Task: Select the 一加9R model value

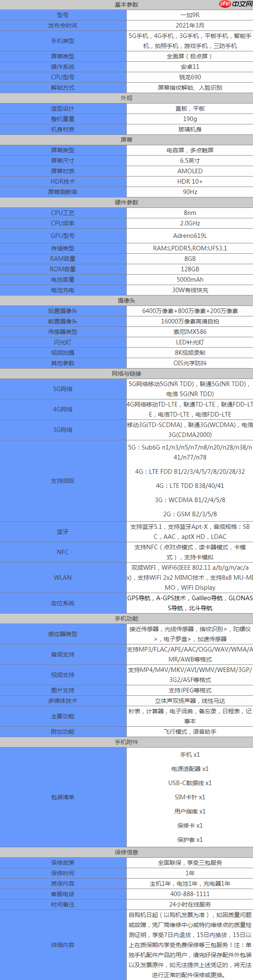Action: pos(190,15)
